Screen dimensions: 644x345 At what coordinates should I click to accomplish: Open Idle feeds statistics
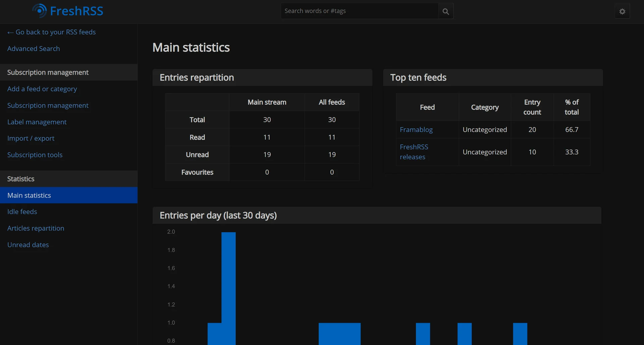(x=22, y=212)
